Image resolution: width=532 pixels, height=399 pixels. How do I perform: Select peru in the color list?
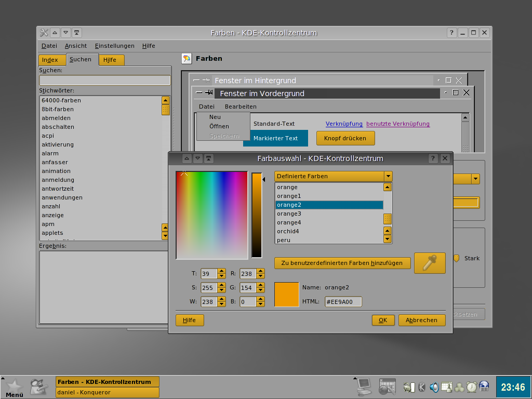point(329,240)
